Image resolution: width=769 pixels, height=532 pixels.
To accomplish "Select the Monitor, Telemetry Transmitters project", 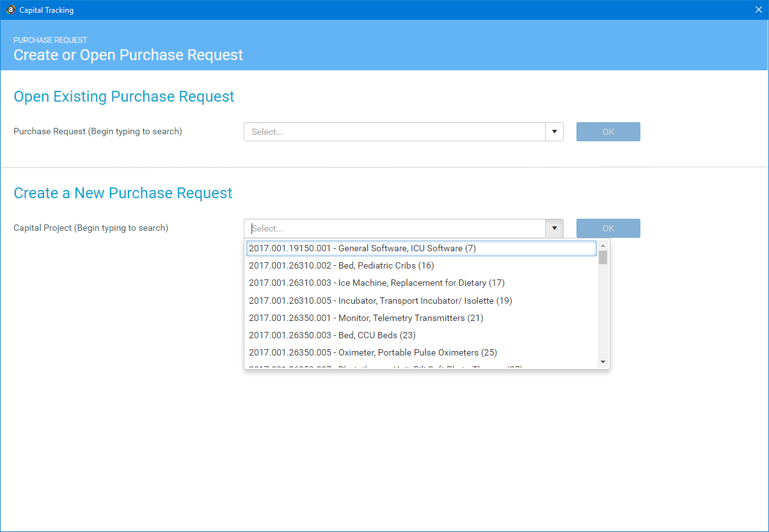I will (365, 318).
